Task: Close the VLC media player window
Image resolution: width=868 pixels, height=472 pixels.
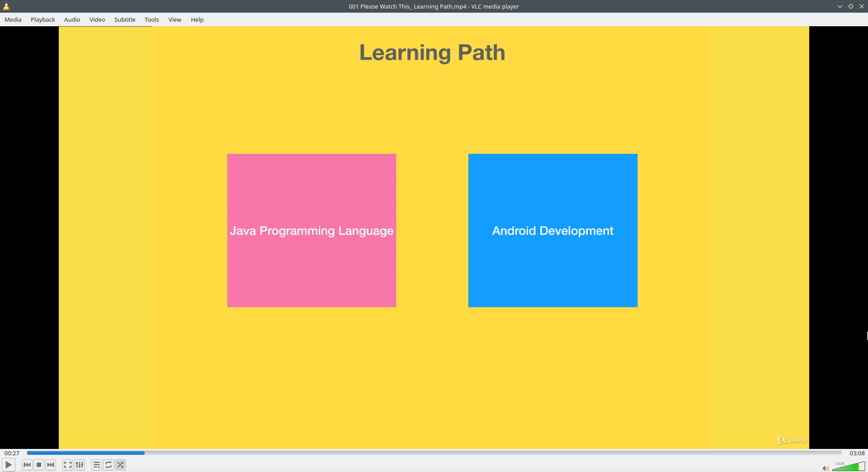Action: 862,6
